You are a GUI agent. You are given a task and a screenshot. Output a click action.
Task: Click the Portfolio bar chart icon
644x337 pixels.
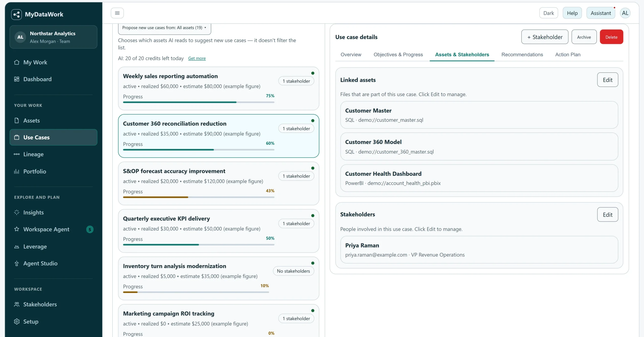(17, 171)
